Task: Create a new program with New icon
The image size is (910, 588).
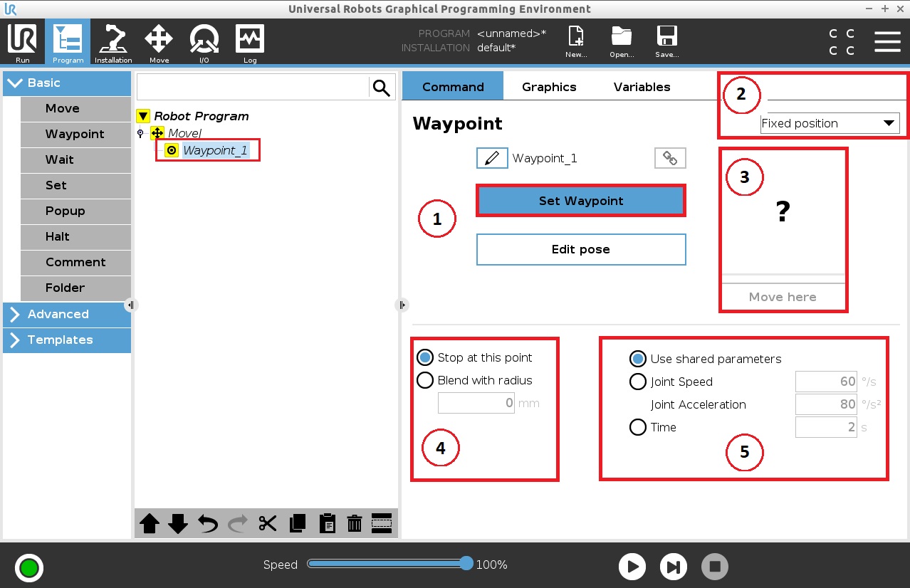Action: click(575, 41)
